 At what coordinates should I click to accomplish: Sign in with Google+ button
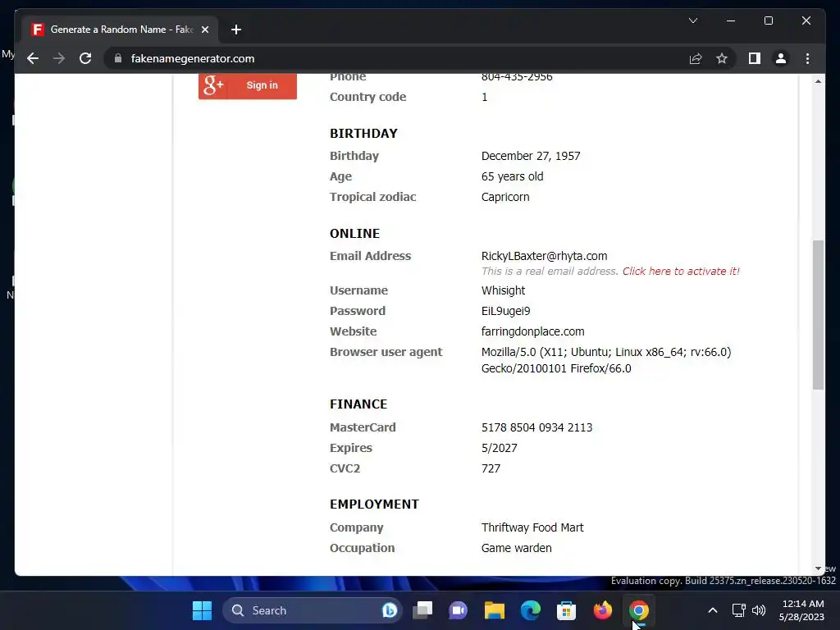pyautogui.click(x=248, y=85)
